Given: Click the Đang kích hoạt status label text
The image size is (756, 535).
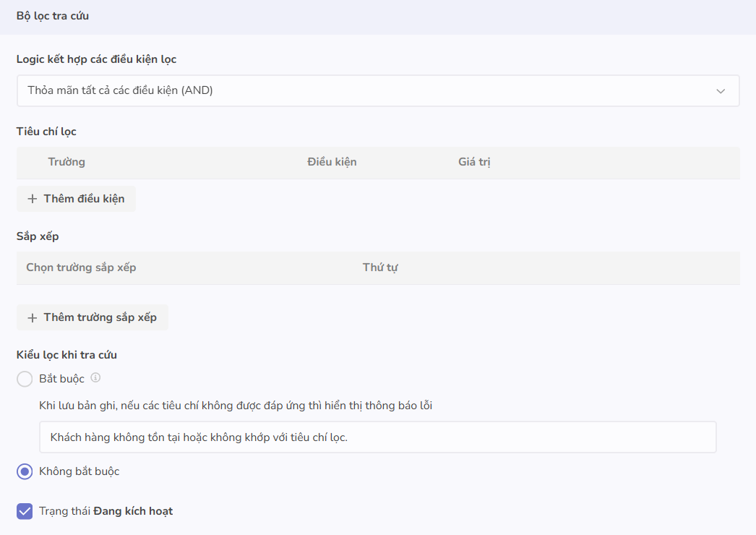Looking at the screenshot, I should click(133, 511).
